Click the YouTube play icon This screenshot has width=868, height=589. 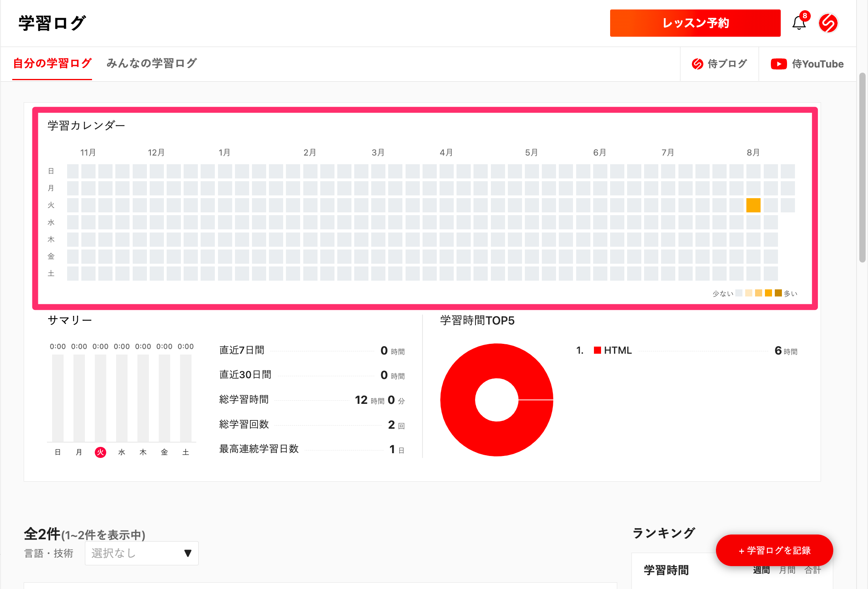coord(778,64)
